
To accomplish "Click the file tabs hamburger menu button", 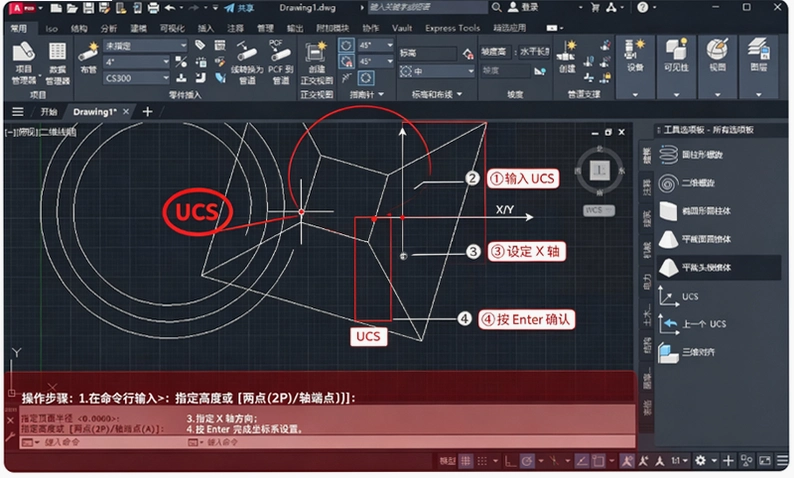I will click(18, 112).
